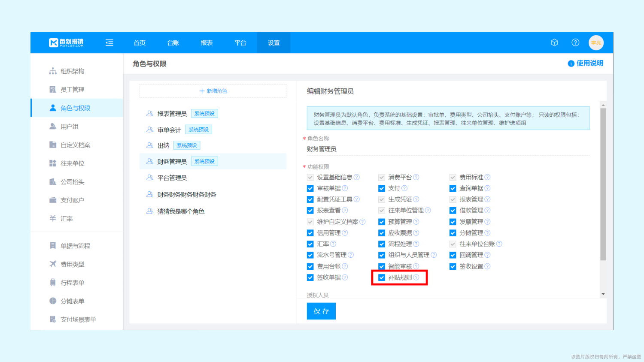The height and width of the screenshot is (362, 644).
Task: Click the cube icon in top bar
Action: 554,42
